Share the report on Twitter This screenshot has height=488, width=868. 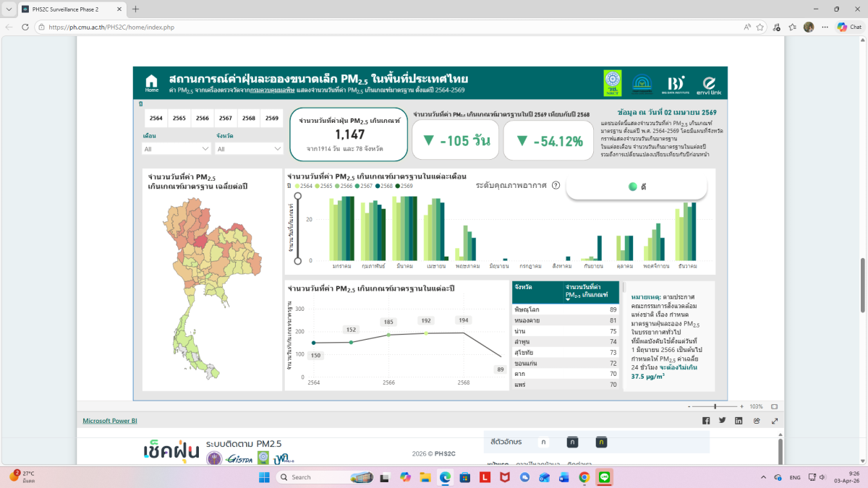coord(722,421)
